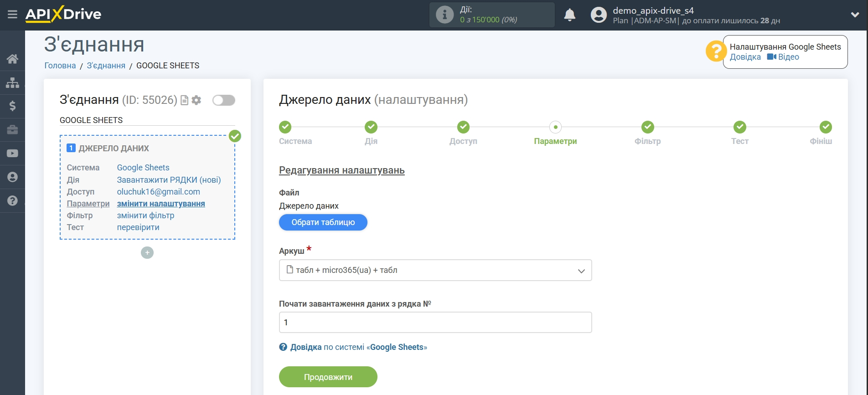Open Завантажити РЯДКИ (нові) action link
The width and height of the screenshot is (868, 395).
click(x=169, y=180)
